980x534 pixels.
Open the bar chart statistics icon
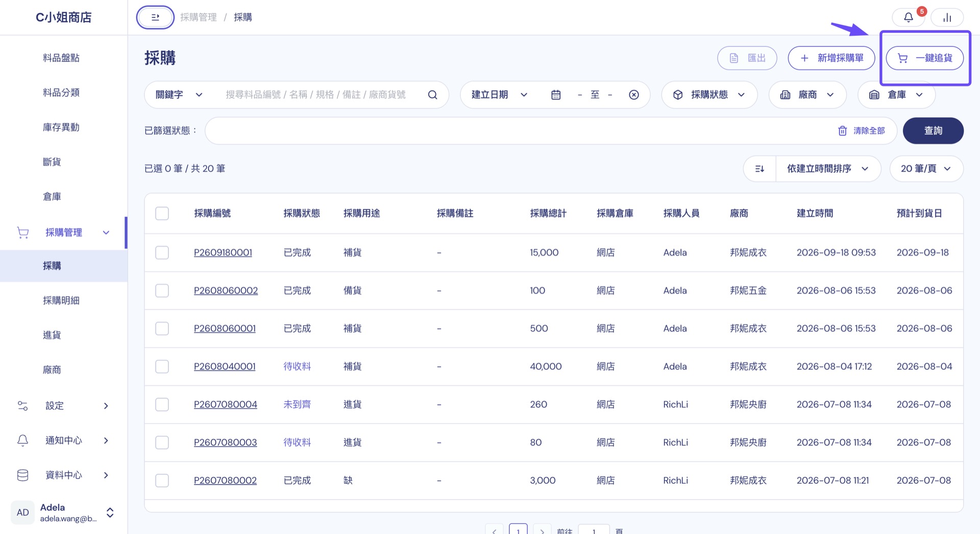coord(947,17)
